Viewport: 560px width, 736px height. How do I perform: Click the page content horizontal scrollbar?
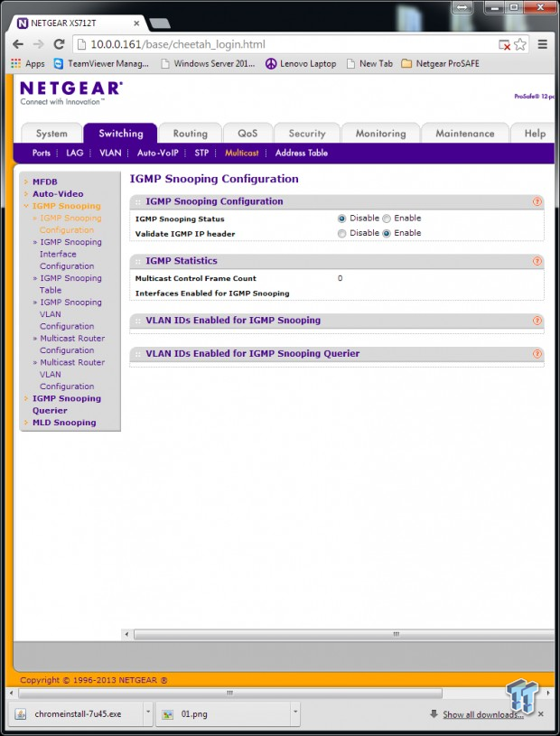click(x=344, y=635)
